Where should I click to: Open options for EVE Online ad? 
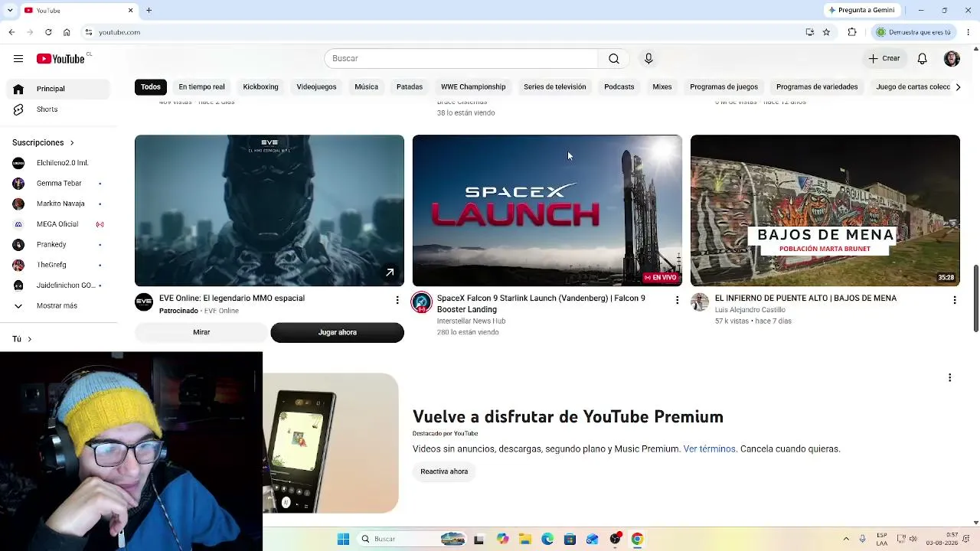pyautogui.click(x=397, y=300)
